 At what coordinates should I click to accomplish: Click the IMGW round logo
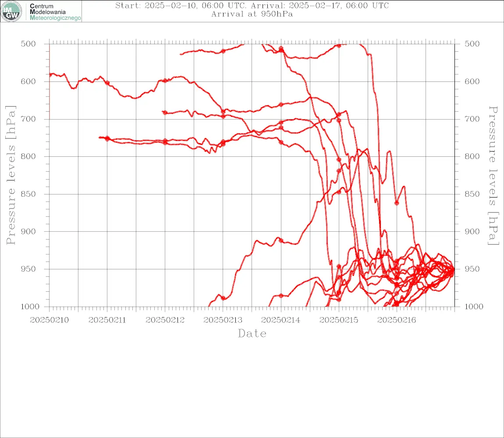11,11
